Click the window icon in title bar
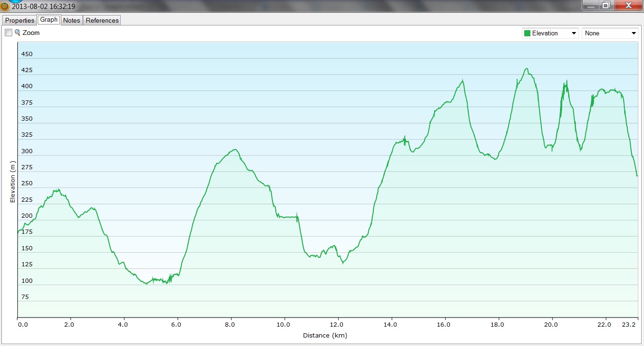The height and width of the screenshot is (346, 644). 5,6
